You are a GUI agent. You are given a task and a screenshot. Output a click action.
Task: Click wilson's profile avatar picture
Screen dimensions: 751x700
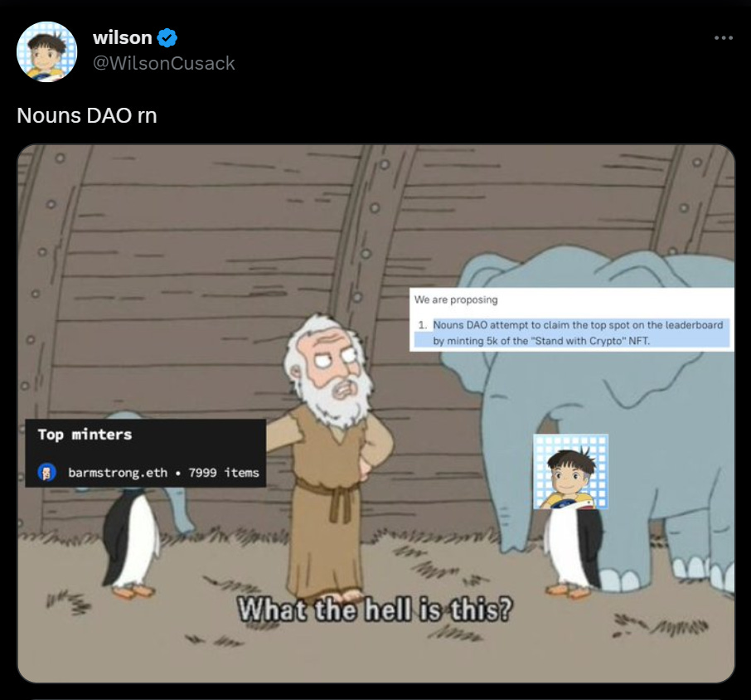[x=47, y=51]
